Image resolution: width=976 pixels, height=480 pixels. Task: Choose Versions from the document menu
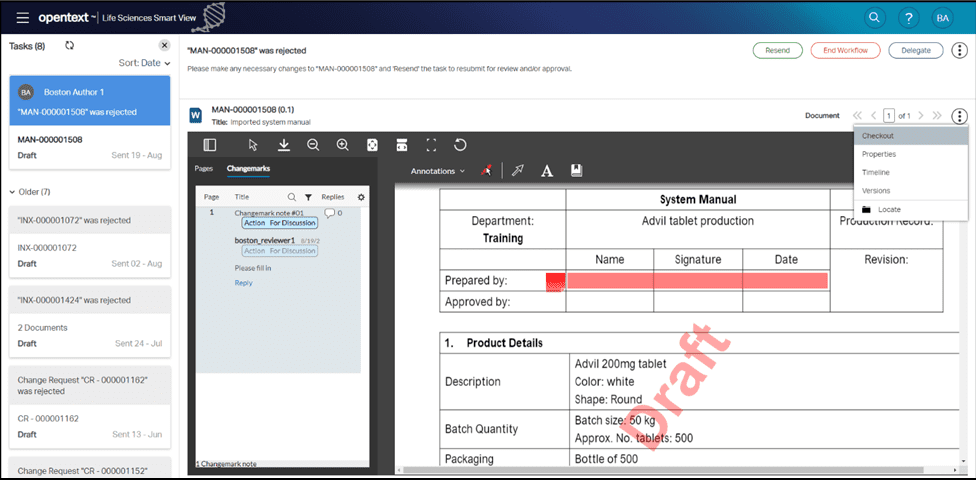[x=911, y=191]
